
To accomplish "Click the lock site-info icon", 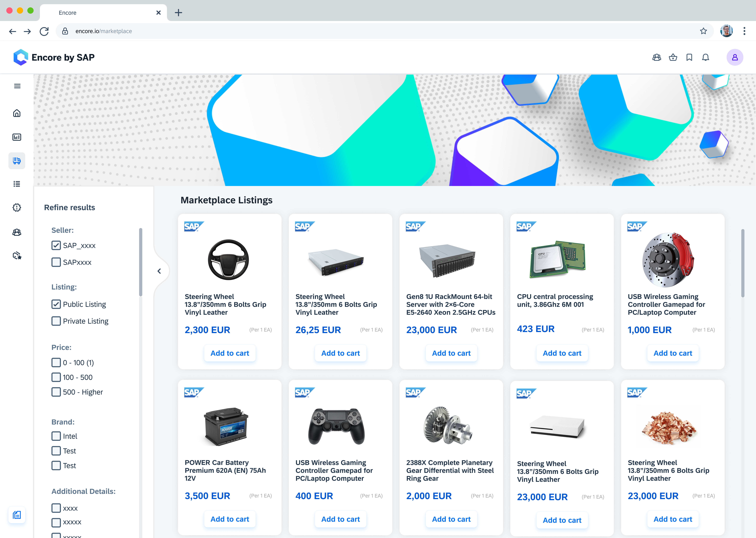I will pos(65,31).
